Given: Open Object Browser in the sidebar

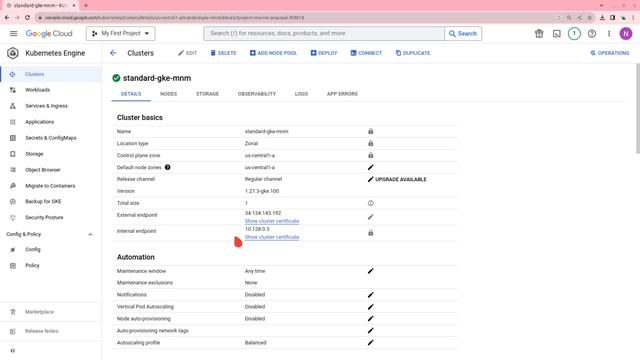Looking at the screenshot, I should 51,170.
